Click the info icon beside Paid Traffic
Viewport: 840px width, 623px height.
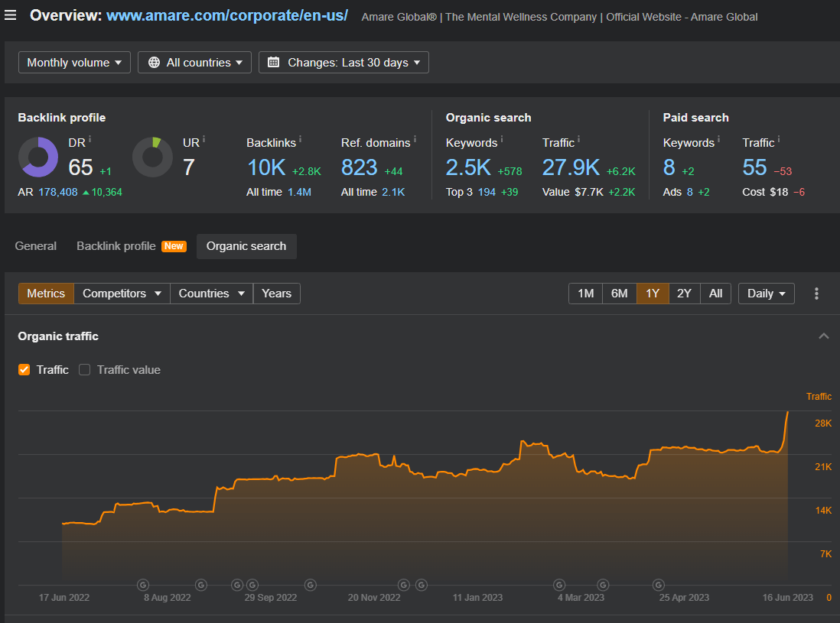click(x=779, y=139)
